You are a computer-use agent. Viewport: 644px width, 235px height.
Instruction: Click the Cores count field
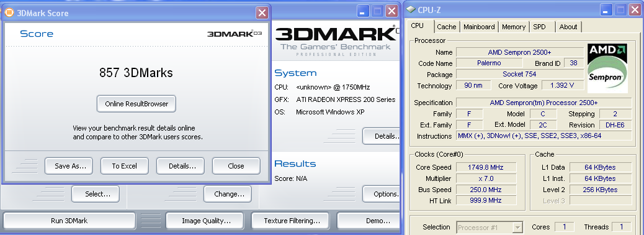tap(565, 227)
